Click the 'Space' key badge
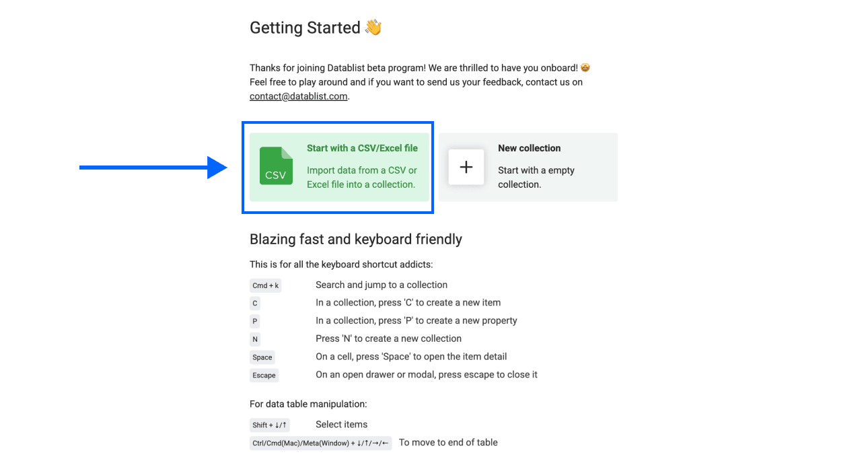 point(262,357)
